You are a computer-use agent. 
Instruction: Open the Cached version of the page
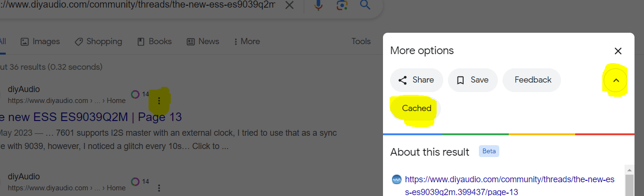pos(416,108)
